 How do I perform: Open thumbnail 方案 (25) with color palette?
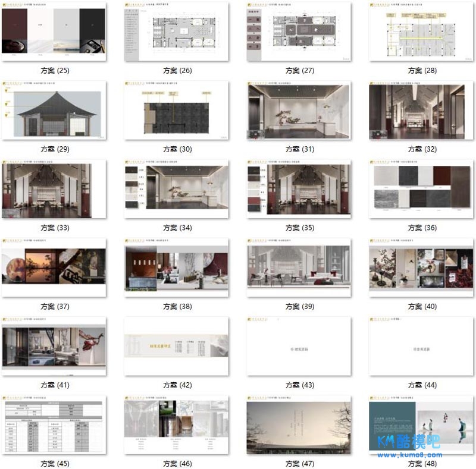click(x=55, y=32)
